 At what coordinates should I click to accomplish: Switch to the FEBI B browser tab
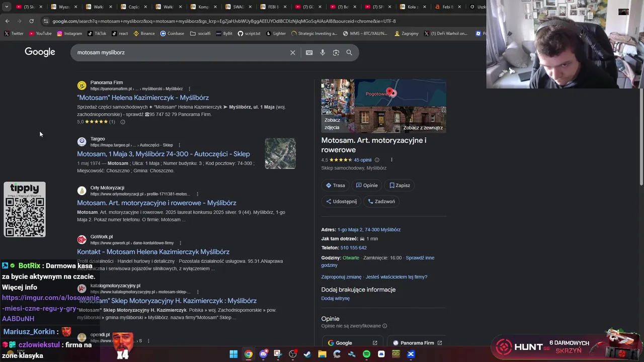pyautogui.click(x=272, y=7)
